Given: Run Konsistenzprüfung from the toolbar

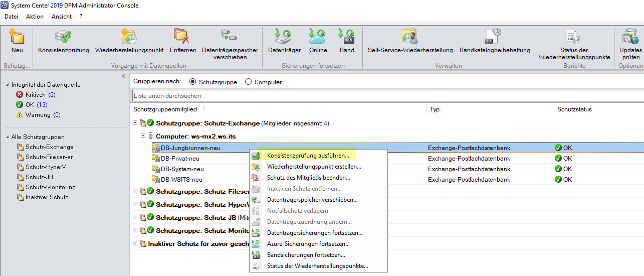Looking at the screenshot, I should point(63,37).
